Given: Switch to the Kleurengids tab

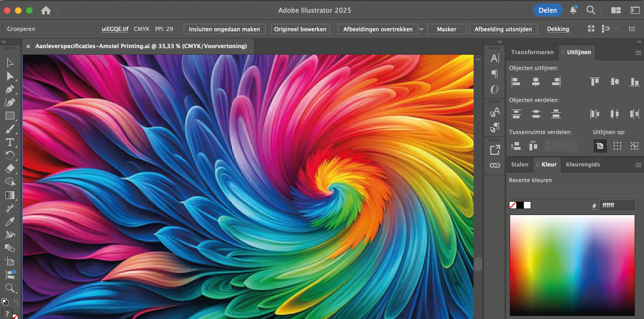Looking at the screenshot, I should pyautogui.click(x=583, y=164).
